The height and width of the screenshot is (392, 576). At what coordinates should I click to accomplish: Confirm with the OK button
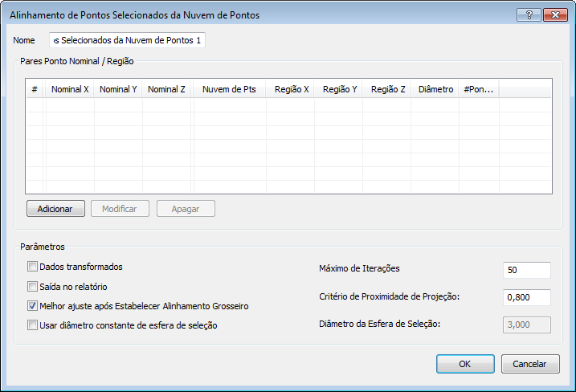(x=465, y=364)
